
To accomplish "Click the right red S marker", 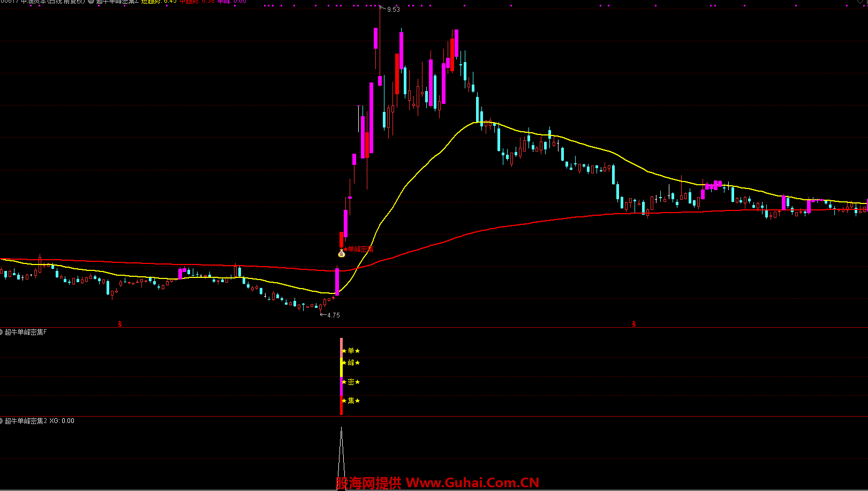I will coord(634,324).
